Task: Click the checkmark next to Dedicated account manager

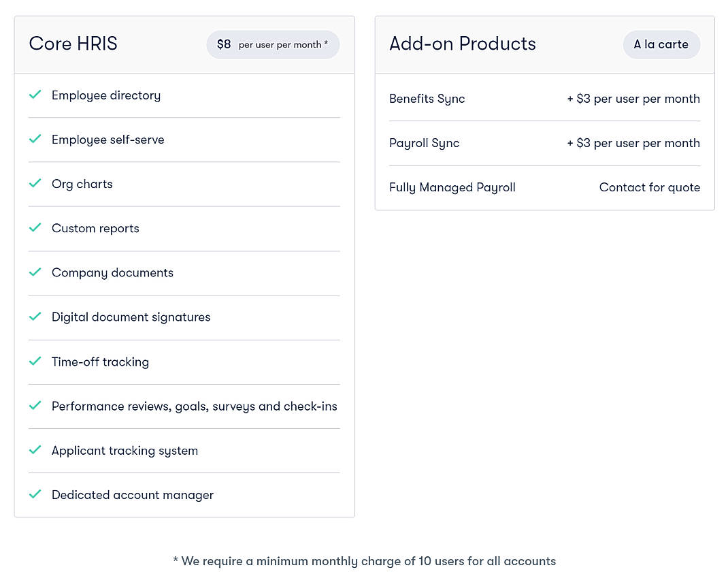Action: (x=35, y=495)
